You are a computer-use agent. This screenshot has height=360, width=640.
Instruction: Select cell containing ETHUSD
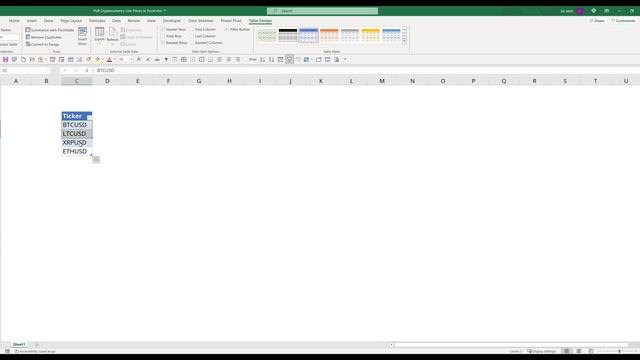[77, 151]
